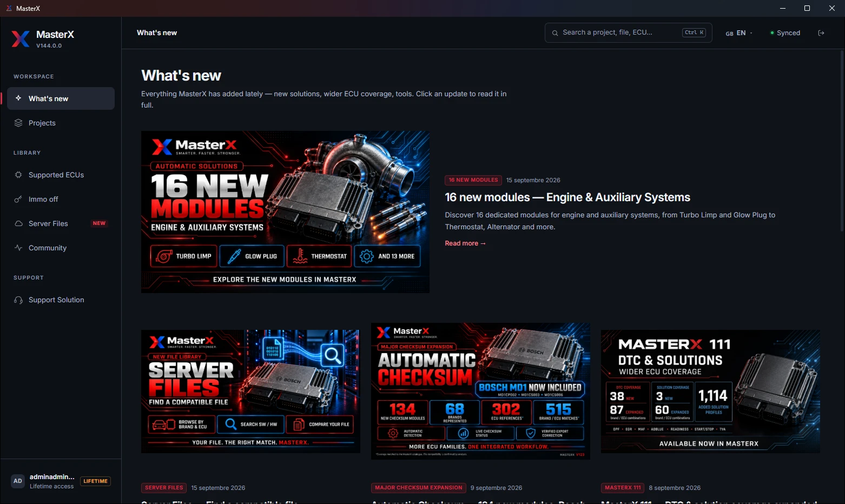The height and width of the screenshot is (504, 845).
Task: Click the green Synced status indicator
Action: pyautogui.click(x=772, y=33)
